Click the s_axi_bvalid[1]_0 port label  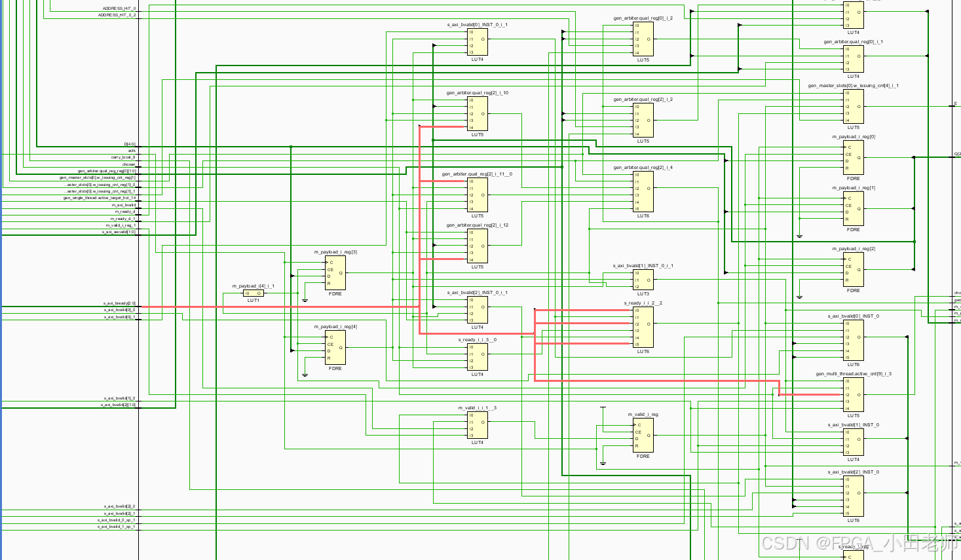pyautogui.click(x=120, y=398)
